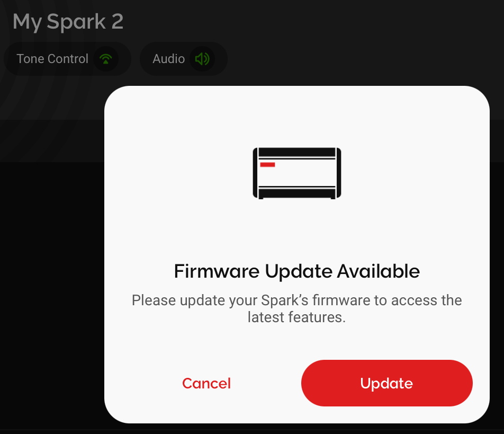Viewport: 504px width, 434px height.
Task: Open the Audio connection pill
Action: [184, 59]
